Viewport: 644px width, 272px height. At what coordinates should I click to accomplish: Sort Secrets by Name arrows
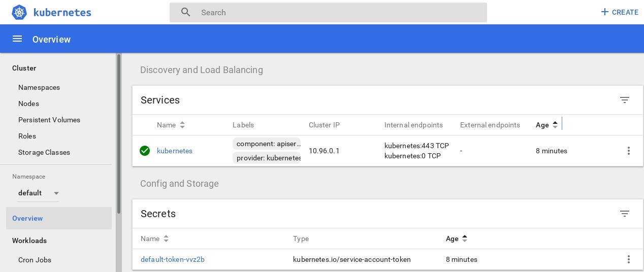pyautogui.click(x=166, y=239)
